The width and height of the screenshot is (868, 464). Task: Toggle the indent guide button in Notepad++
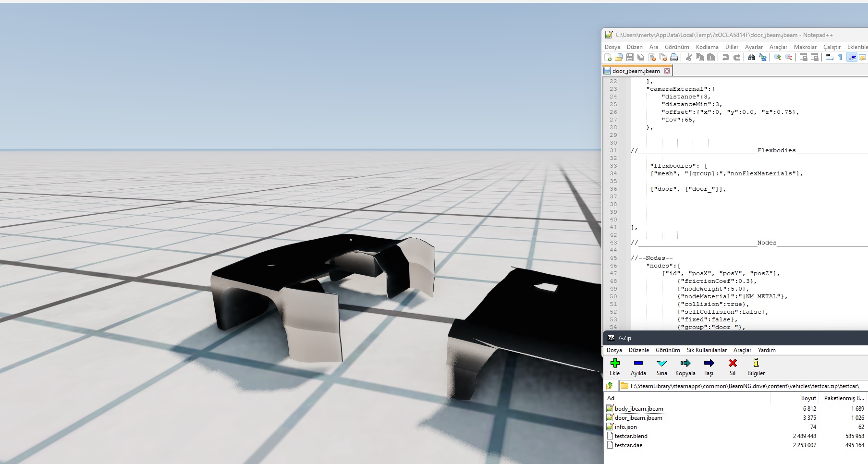[852, 58]
